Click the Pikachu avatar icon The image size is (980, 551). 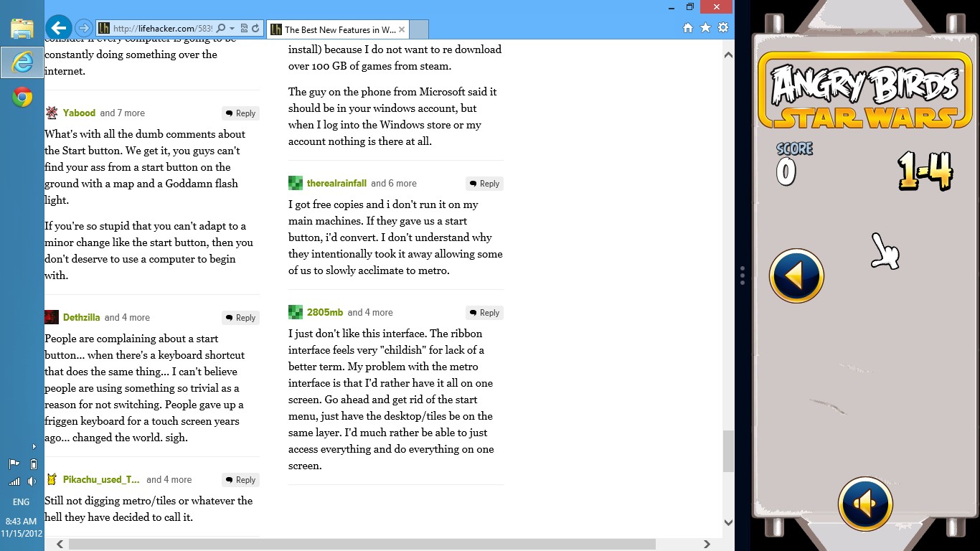(52, 479)
